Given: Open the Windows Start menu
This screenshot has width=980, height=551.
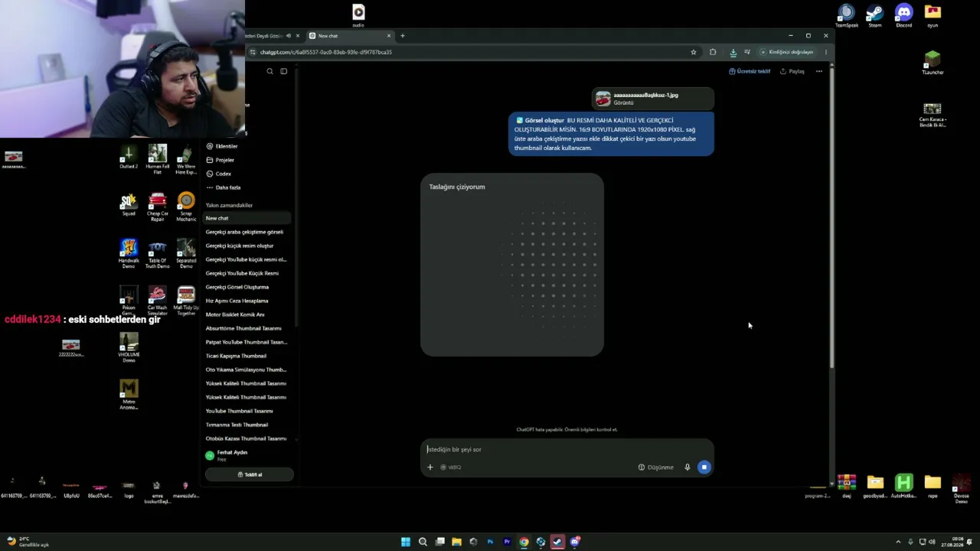Looking at the screenshot, I should 406,542.
